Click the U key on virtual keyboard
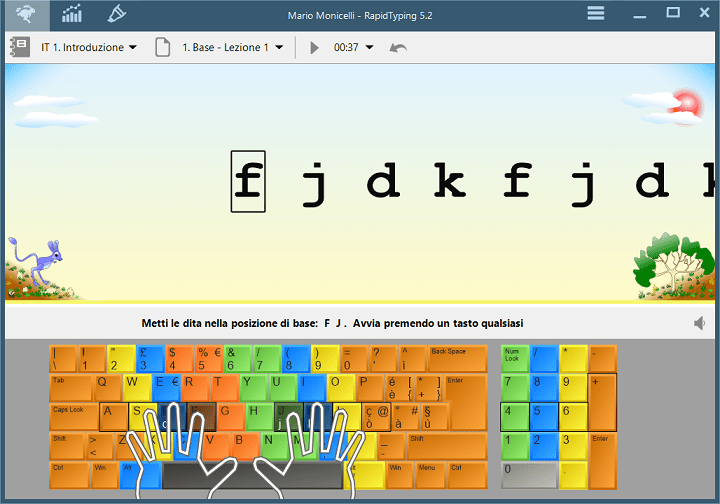The image size is (720, 504). coord(282,387)
